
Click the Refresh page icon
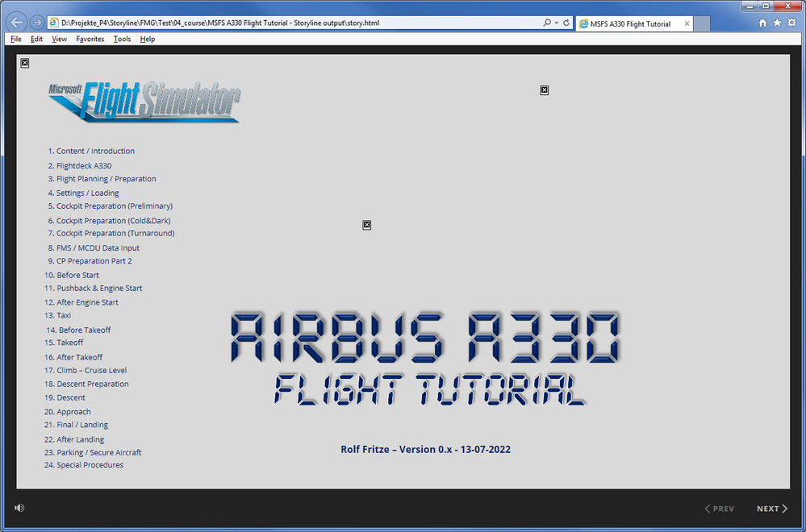[566, 23]
